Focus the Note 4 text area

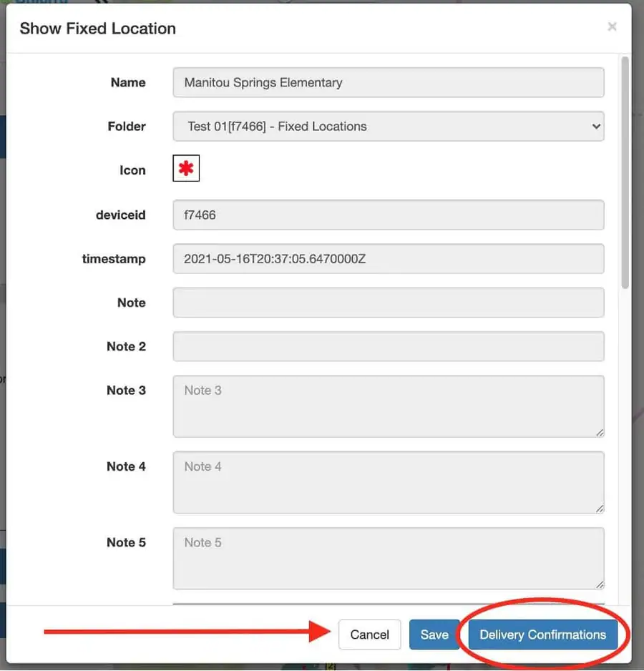[389, 482]
